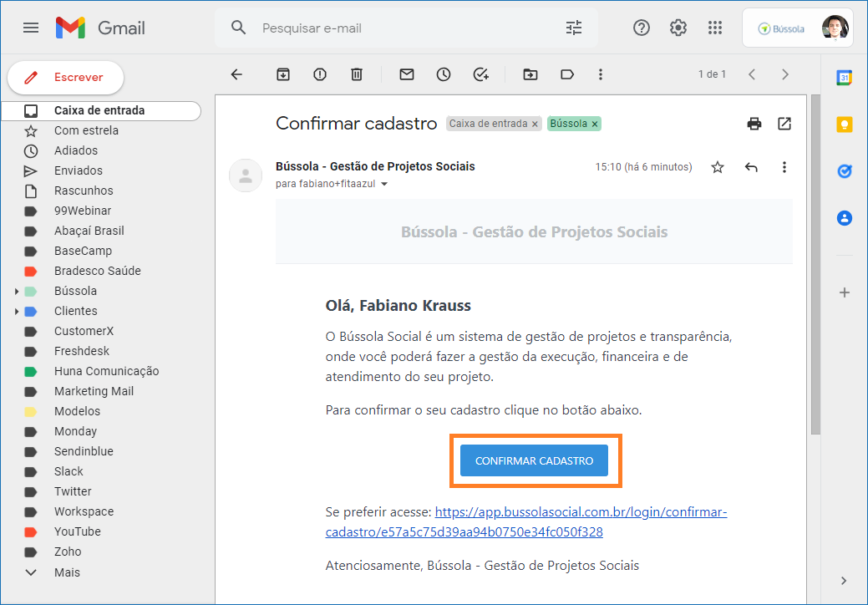
Task: Open Contacts side panel
Action: pyautogui.click(x=845, y=218)
